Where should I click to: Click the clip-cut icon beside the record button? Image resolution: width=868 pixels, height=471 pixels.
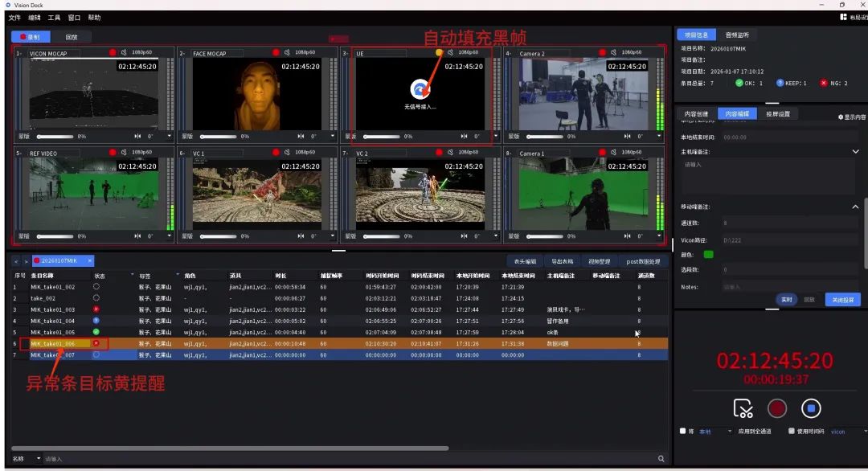point(743,408)
